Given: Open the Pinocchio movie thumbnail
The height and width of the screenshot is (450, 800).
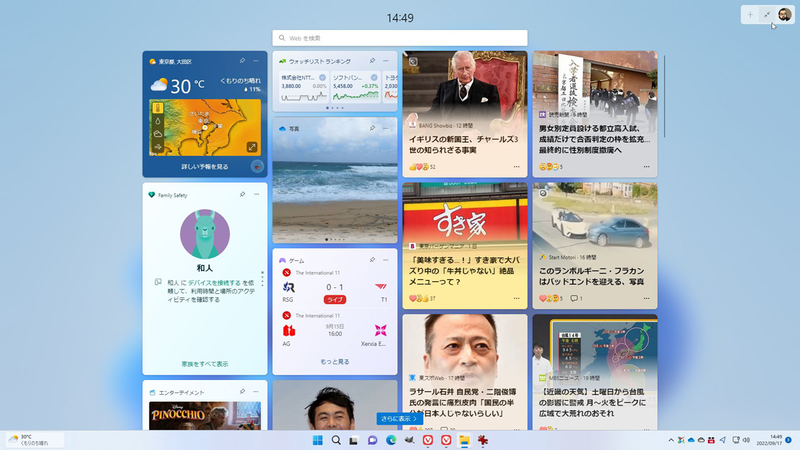Looking at the screenshot, I should pyautogui.click(x=205, y=416).
